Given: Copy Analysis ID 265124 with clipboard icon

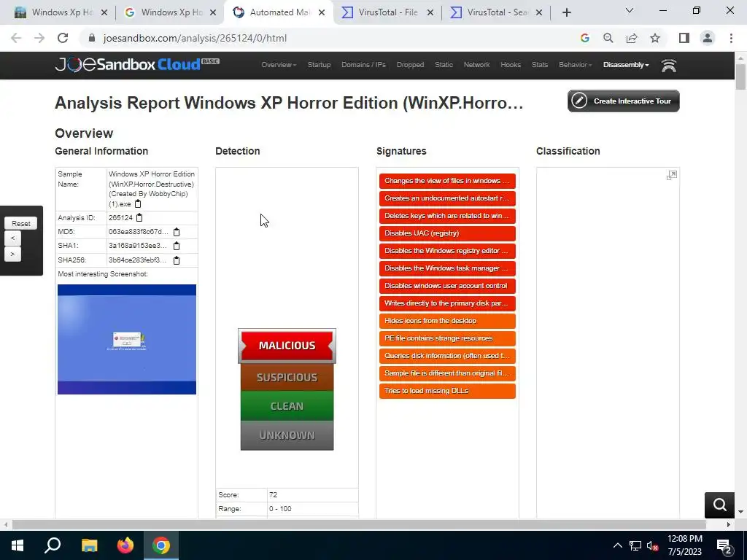Looking at the screenshot, I should click(139, 217).
